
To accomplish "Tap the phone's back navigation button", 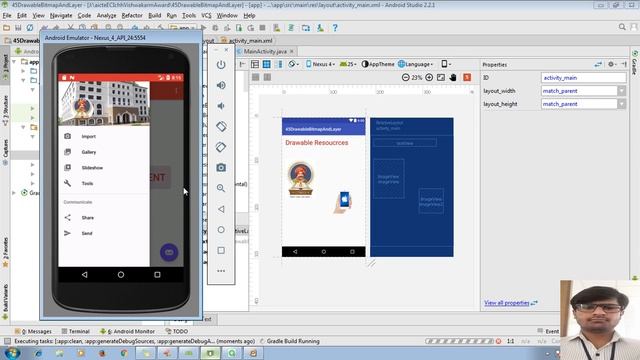I will coord(84,275).
